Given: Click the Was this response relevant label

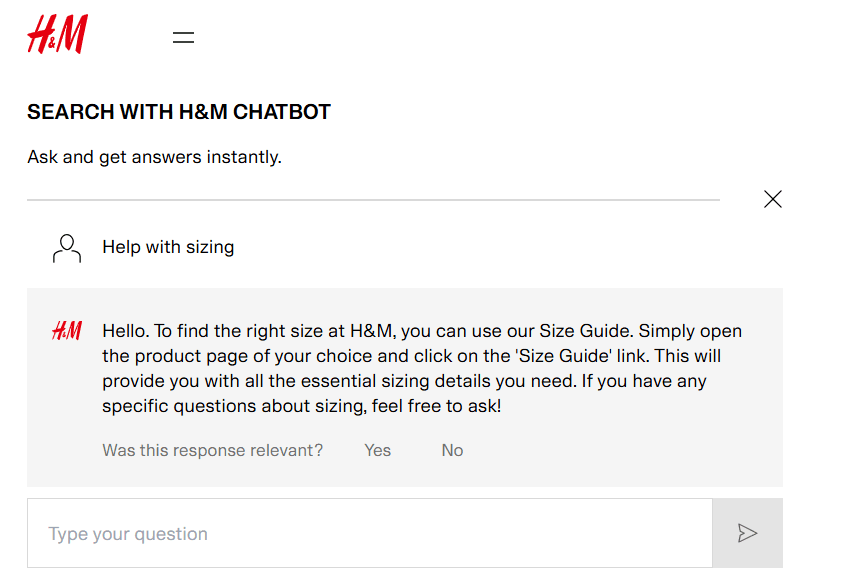Looking at the screenshot, I should coord(211,450).
